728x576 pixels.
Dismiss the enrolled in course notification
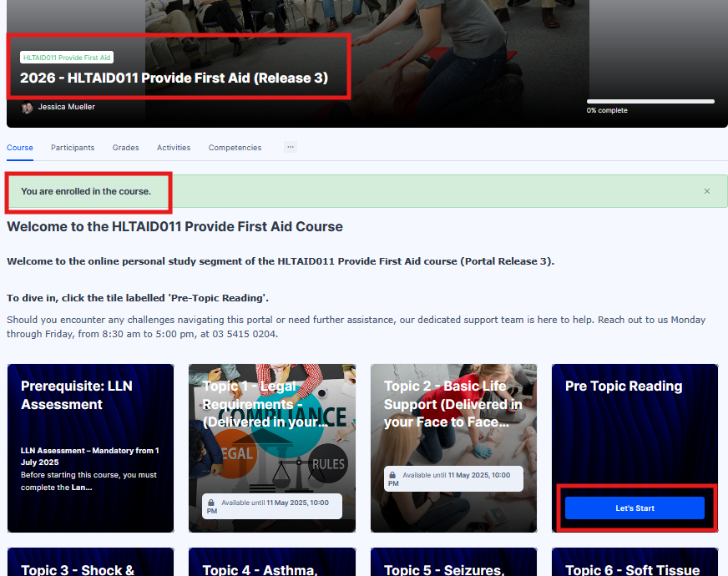706,191
